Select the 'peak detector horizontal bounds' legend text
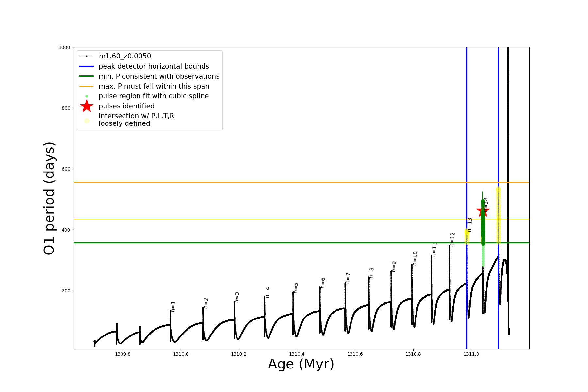 pyautogui.click(x=154, y=66)
